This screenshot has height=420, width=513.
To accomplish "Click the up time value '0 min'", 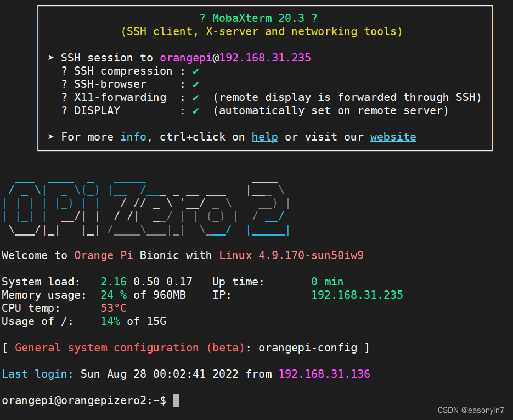I will pos(327,282).
